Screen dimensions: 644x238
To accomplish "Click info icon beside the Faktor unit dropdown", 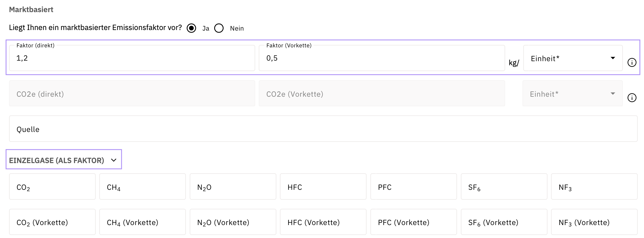I will pos(632,63).
